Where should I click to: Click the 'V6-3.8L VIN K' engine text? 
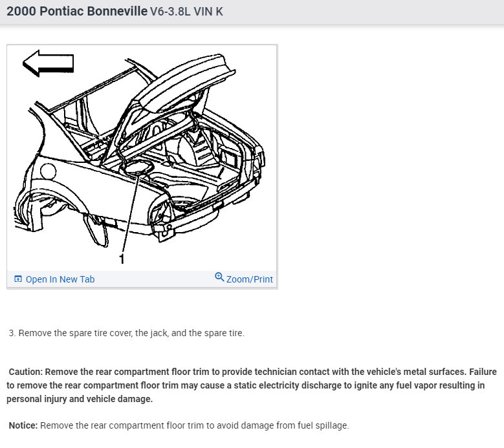point(186,12)
